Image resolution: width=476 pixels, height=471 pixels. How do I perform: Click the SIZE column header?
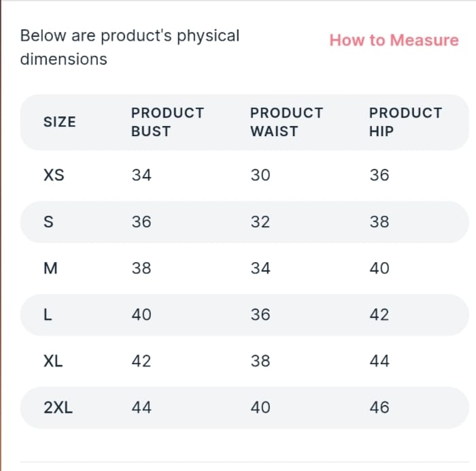(x=60, y=123)
